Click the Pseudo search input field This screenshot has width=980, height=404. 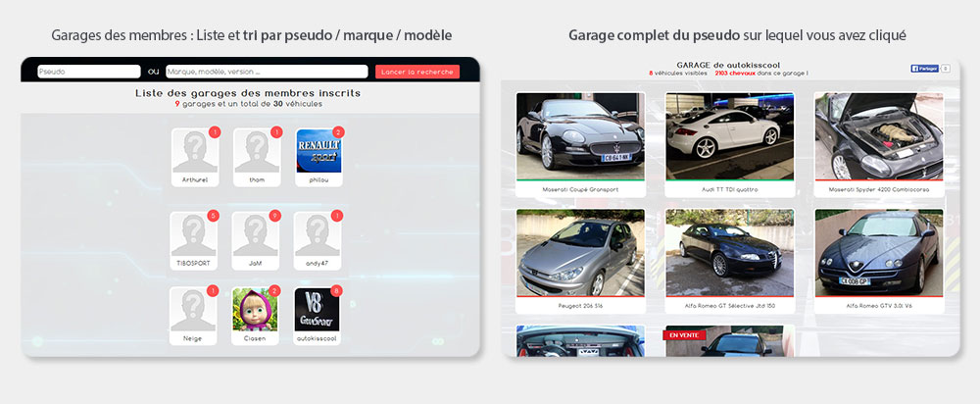[x=89, y=72]
